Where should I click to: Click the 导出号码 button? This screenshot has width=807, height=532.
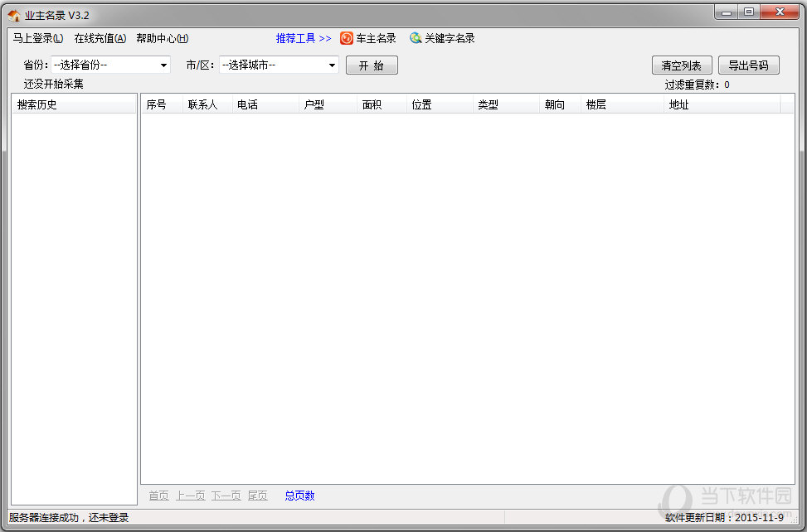coord(749,65)
